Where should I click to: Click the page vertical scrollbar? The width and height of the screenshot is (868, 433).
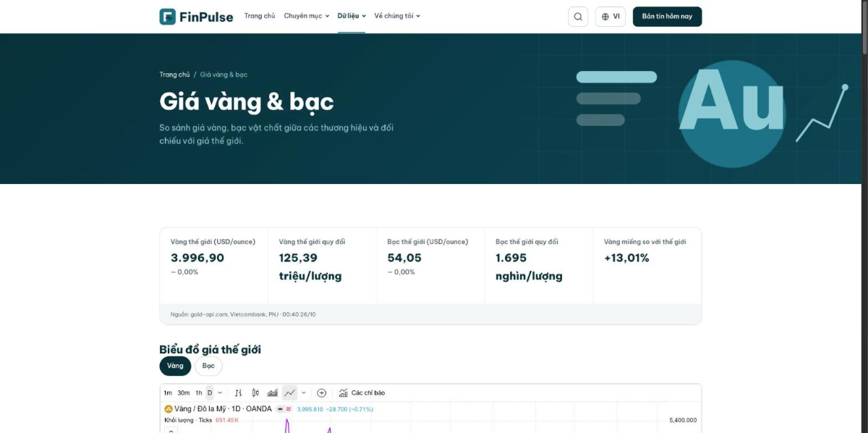click(x=864, y=28)
